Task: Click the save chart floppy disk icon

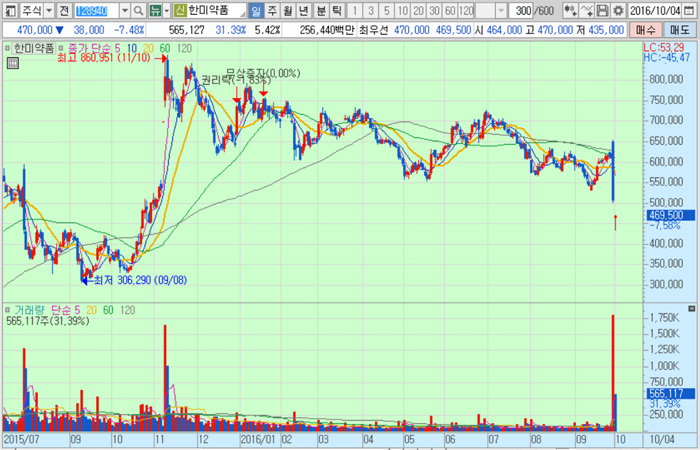Action: [603, 10]
